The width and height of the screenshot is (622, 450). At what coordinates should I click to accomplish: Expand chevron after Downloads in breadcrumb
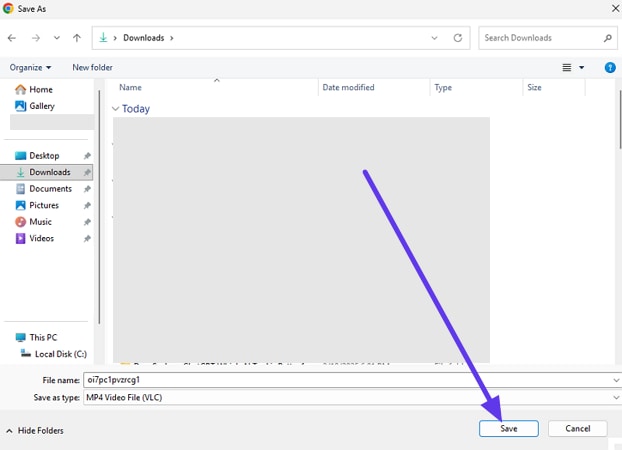(x=172, y=38)
